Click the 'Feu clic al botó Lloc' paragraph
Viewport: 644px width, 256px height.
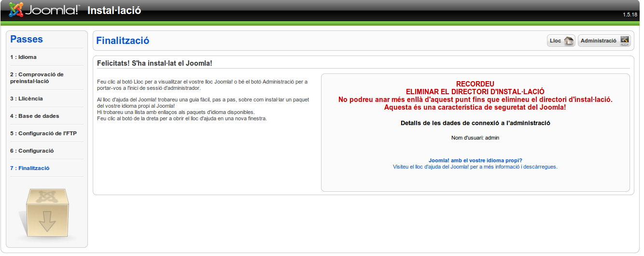[x=202, y=85]
